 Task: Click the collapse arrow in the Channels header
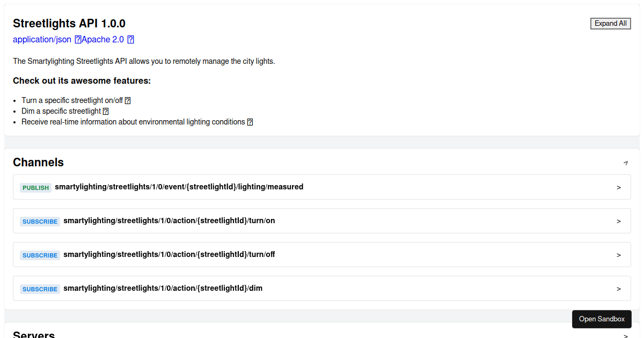click(x=626, y=163)
